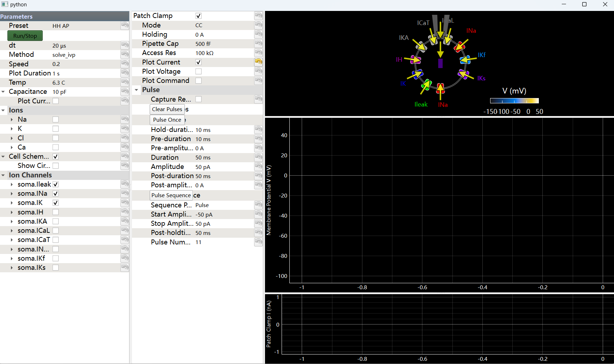Expand the Na ion row
The image size is (614, 364).
[x=12, y=120]
